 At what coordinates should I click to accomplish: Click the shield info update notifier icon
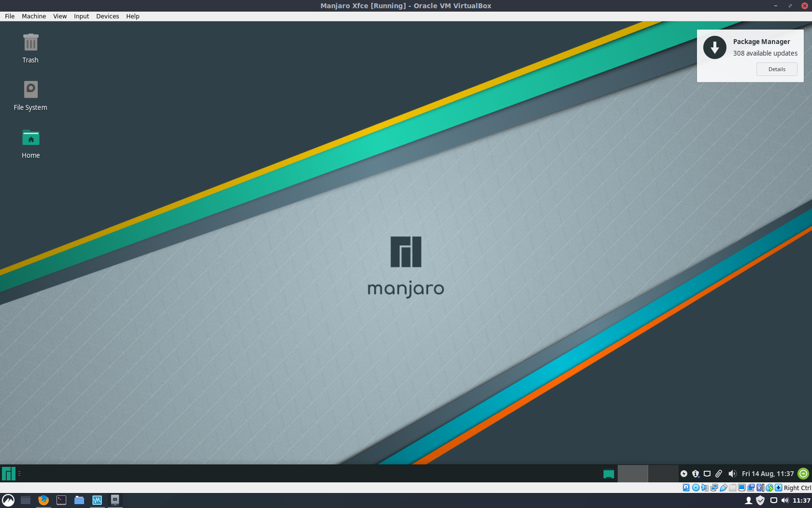pyautogui.click(x=696, y=474)
